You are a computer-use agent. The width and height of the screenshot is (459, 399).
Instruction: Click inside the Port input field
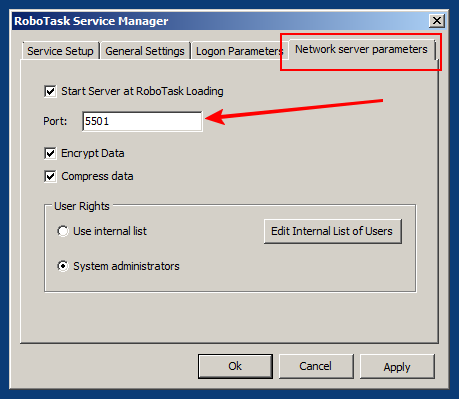(x=142, y=121)
